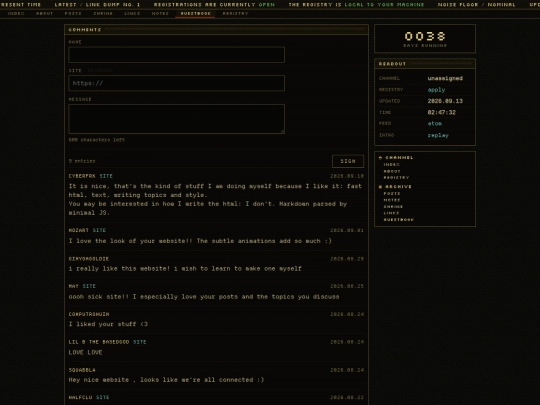Visit MOZART's SITE link
Image resolution: width=540 pixels, height=405 pixels.
pos(99,230)
